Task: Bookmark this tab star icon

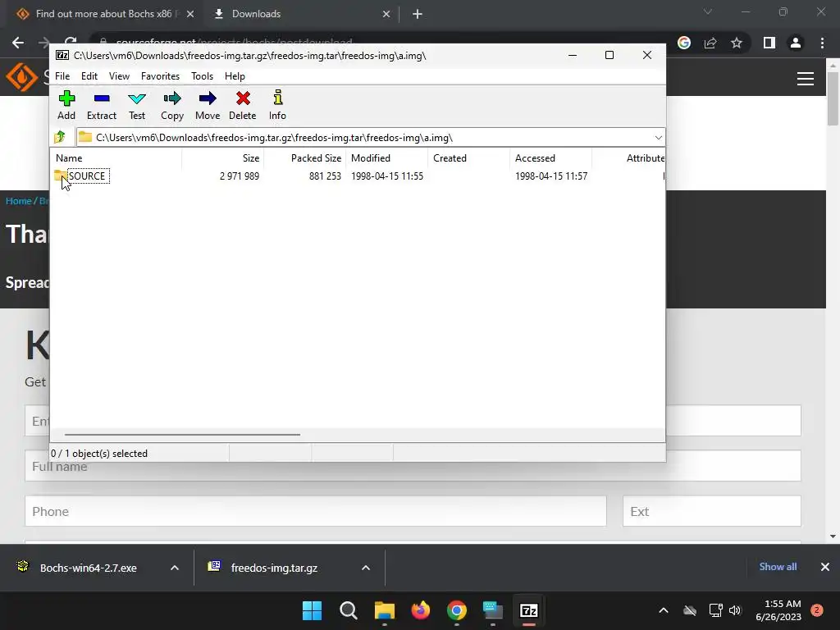Action: (x=737, y=43)
